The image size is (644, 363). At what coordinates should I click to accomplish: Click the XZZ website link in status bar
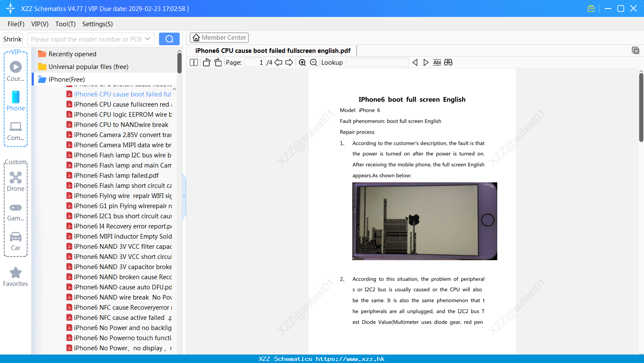(350, 359)
